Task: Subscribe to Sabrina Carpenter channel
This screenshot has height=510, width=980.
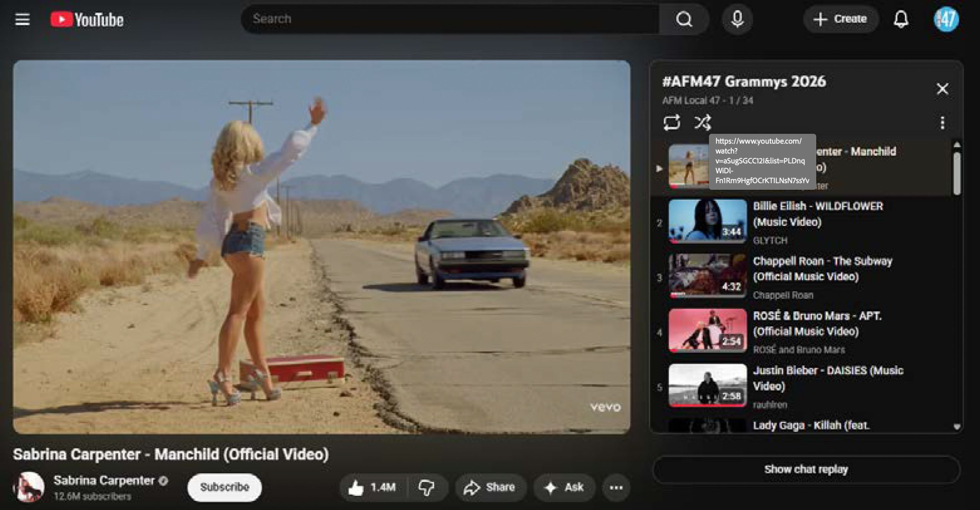Action: pos(224,487)
